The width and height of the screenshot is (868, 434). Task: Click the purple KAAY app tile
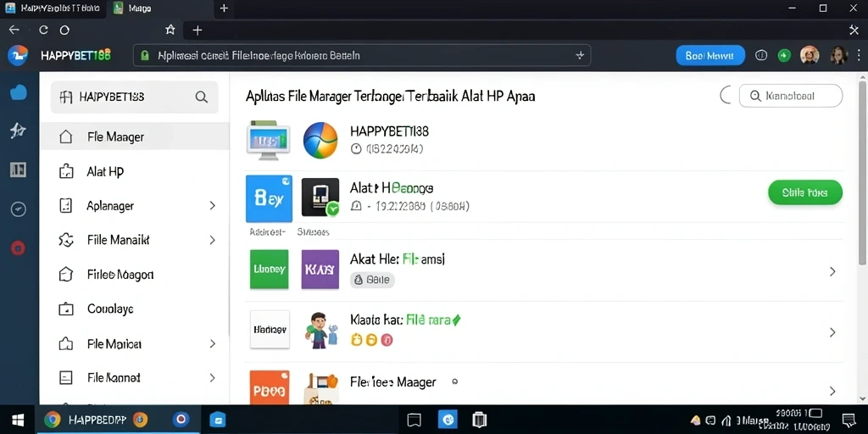pyautogui.click(x=320, y=270)
